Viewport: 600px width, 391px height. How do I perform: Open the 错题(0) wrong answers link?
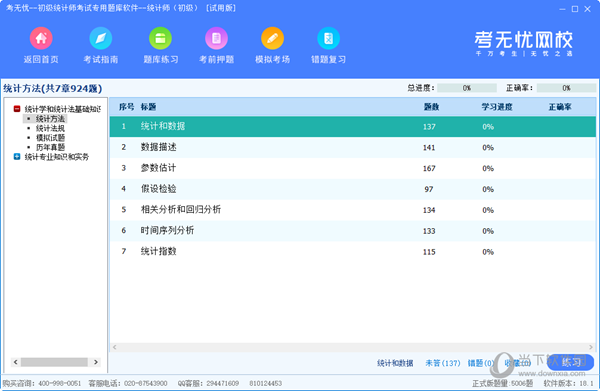pos(481,363)
